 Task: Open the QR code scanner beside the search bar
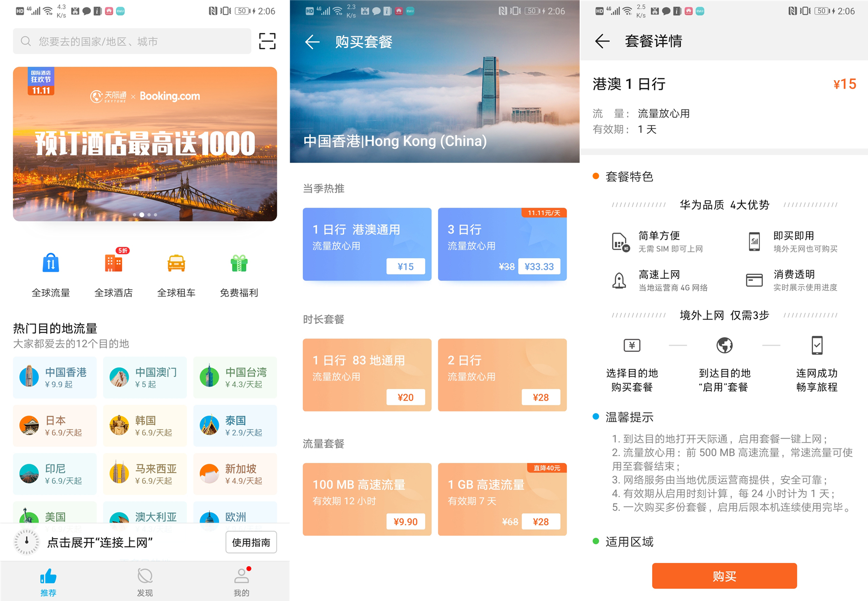coord(267,41)
